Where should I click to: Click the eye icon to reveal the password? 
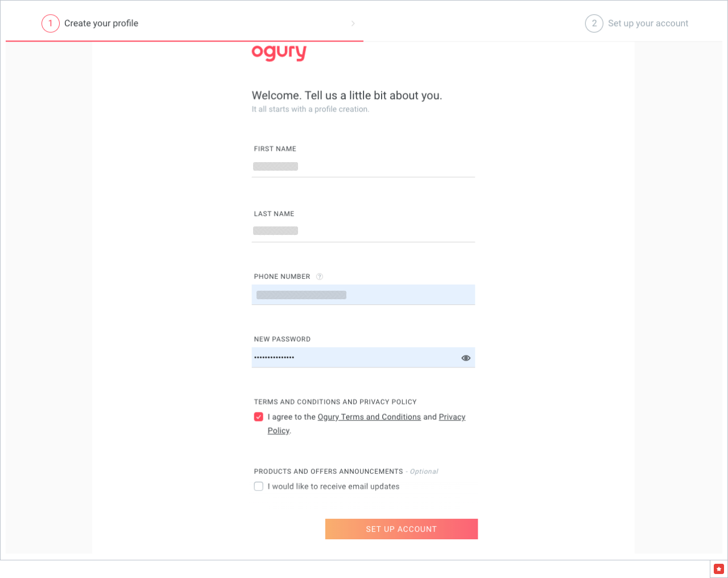coord(466,358)
